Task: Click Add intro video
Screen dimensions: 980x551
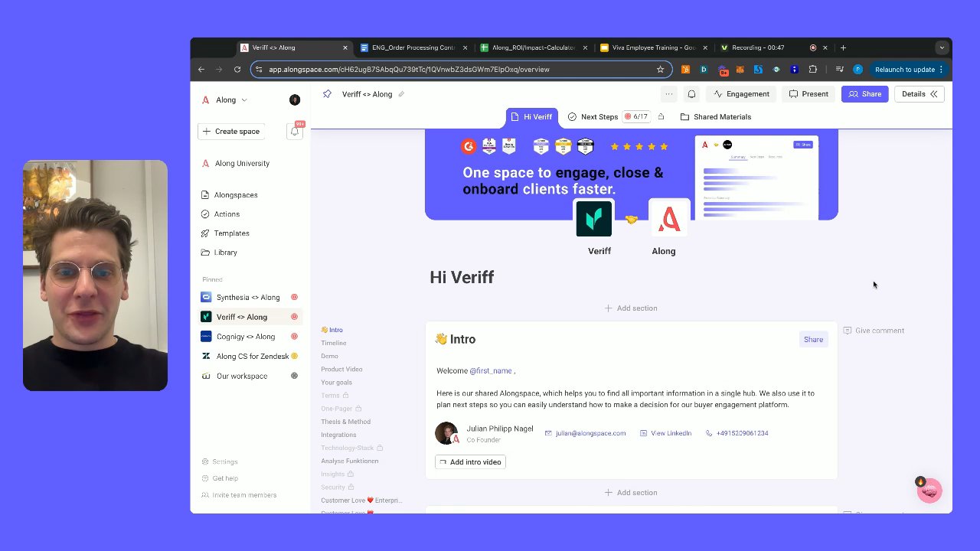Action: (x=470, y=462)
